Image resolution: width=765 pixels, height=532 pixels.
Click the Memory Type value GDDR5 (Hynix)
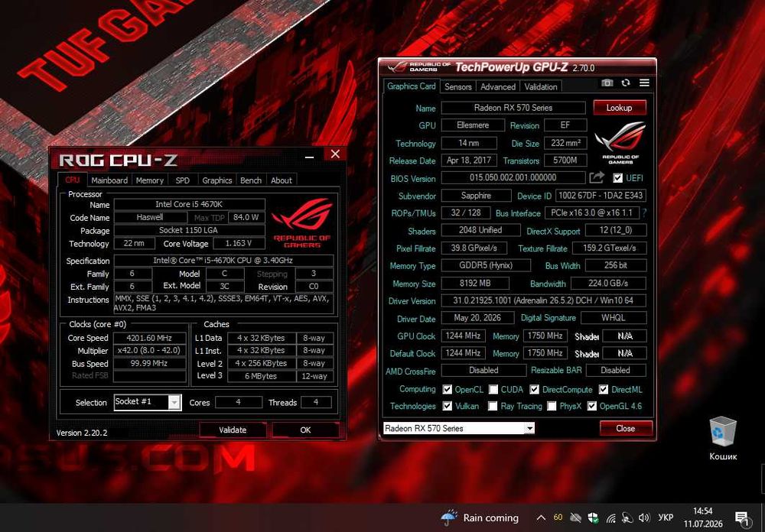(486, 266)
